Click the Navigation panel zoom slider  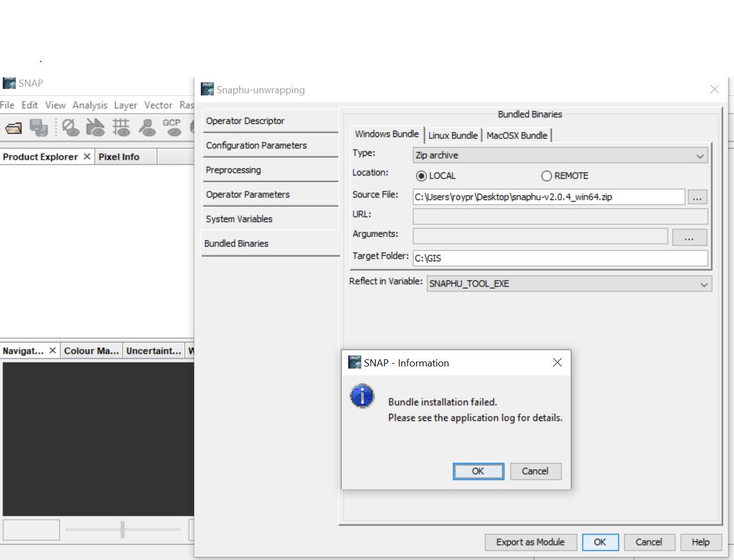[x=123, y=529]
